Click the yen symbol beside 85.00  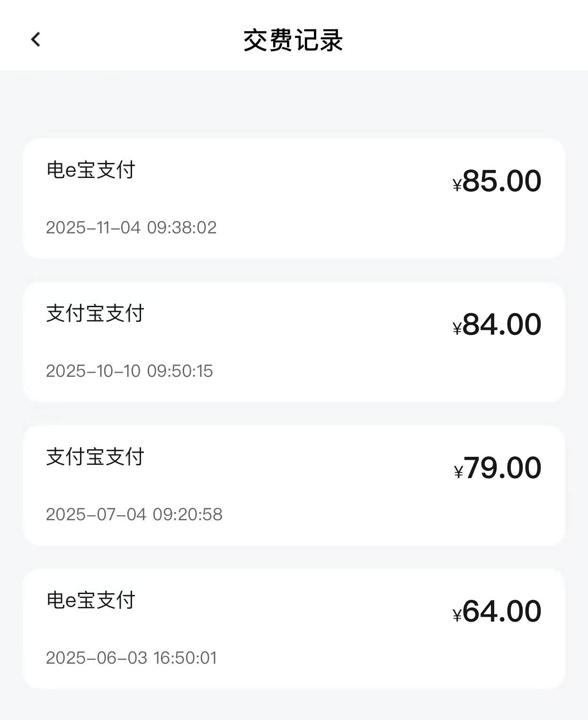(x=457, y=185)
